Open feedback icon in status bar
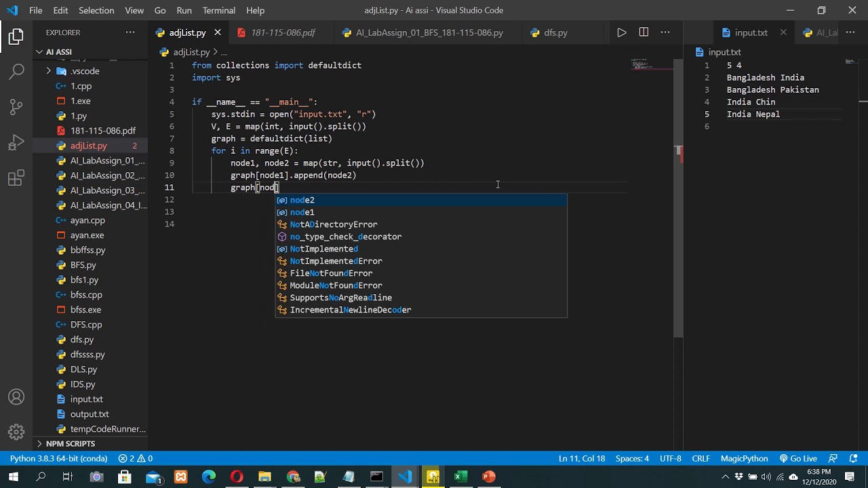Screen dimensions: 868x488 coord(833,459)
